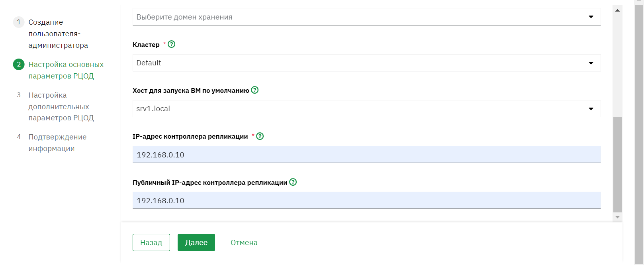The height and width of the screenshot is (265, 644).
Task: Click label Хост для запуска ВМ по умолчанию
Action: click(191, 90)
